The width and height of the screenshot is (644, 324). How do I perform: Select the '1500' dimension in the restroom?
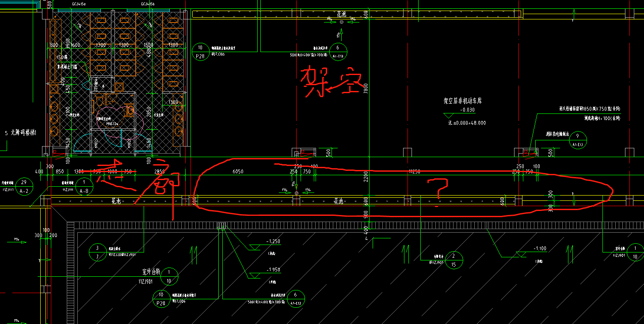148,45
